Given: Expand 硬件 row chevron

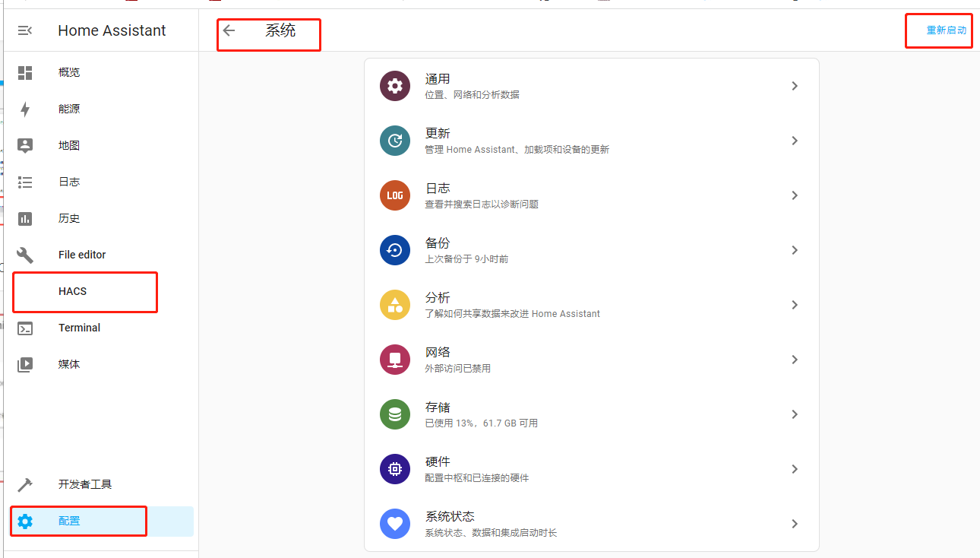Looking at the screenshot, I should (795, 469).
